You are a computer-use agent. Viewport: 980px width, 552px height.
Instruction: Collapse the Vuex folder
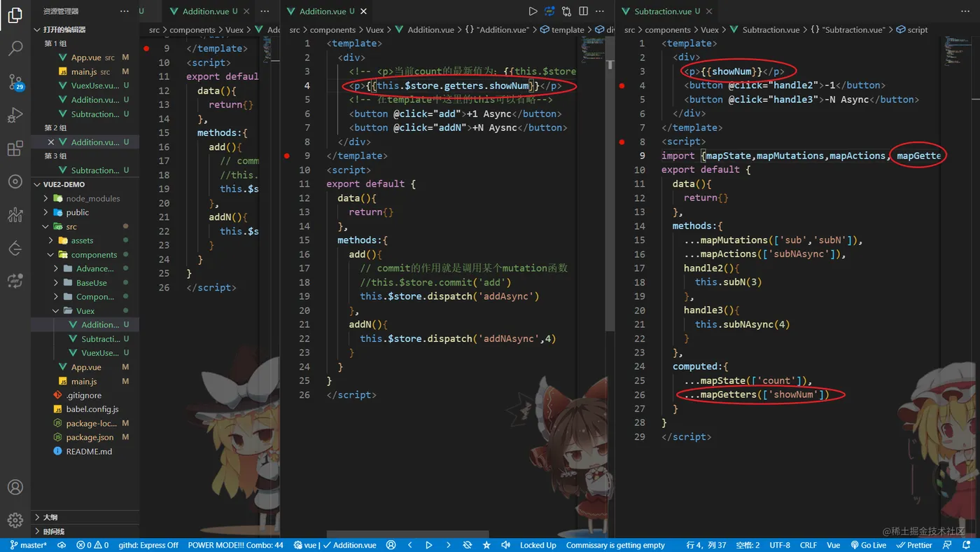pos(85,311)
